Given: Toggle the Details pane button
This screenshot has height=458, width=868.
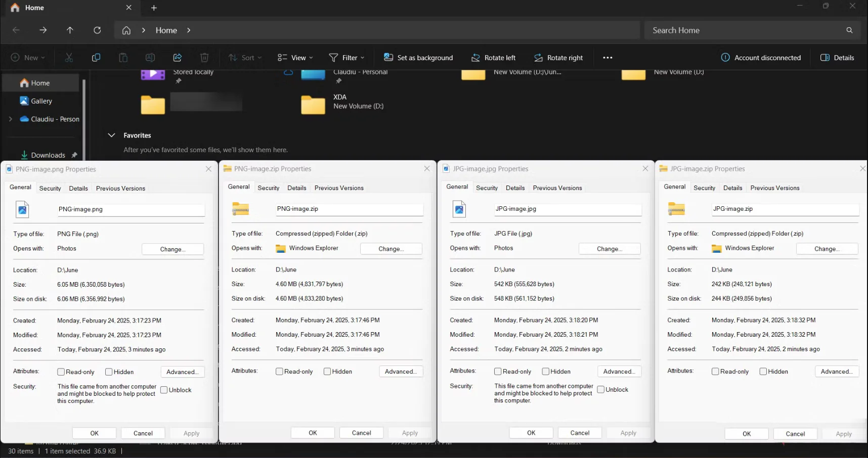Looking at the screenshot, I should point(837,58).
